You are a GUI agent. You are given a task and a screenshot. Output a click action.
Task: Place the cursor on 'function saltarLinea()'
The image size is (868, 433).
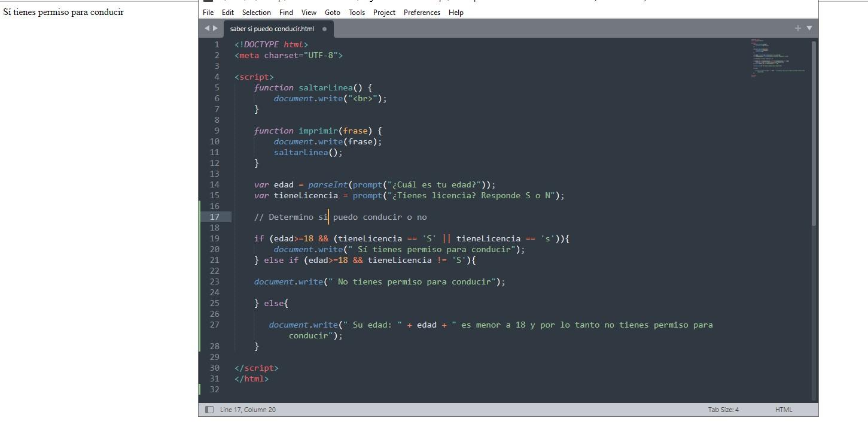[313, 87]
